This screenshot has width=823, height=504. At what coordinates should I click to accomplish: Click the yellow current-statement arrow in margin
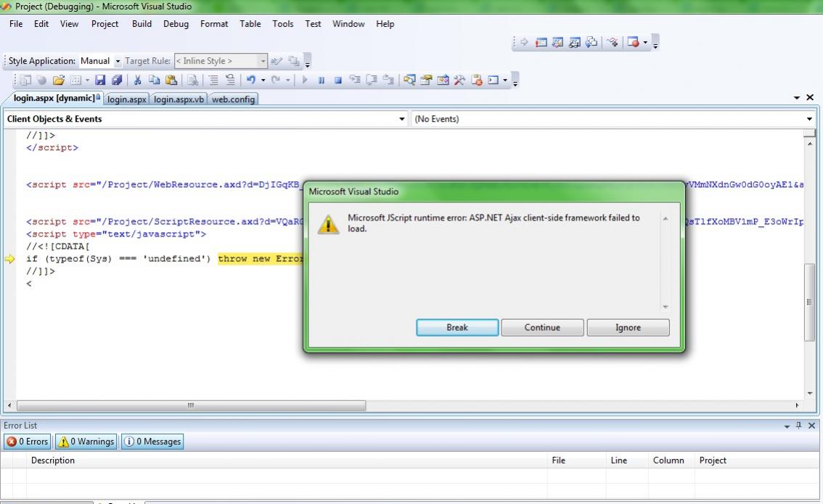(x=9, y=259)
